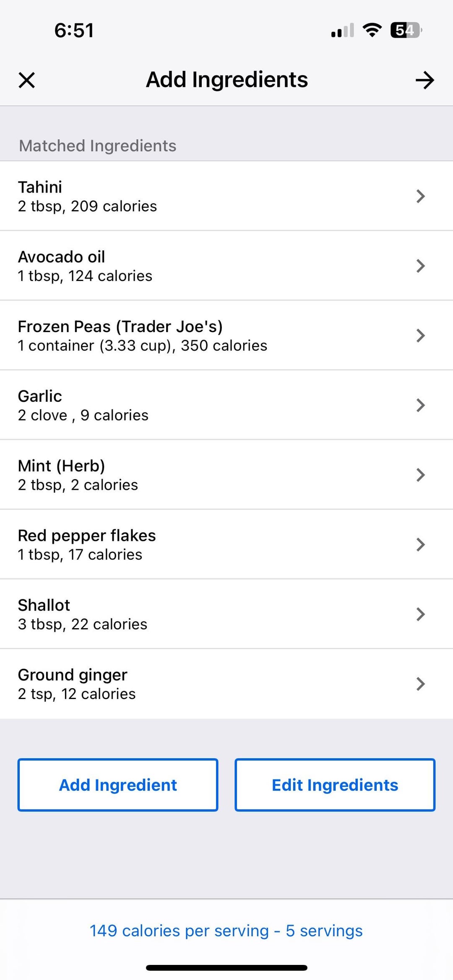Screen dimensions: 453x980
Task: Tap the battery indicator icon
Action: [406, 30]
